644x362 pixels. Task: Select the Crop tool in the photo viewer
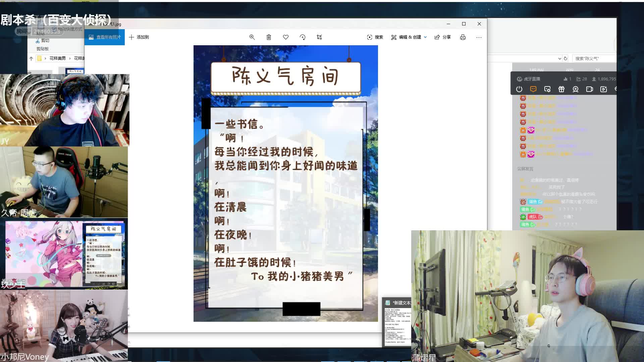tap(319, 37)
